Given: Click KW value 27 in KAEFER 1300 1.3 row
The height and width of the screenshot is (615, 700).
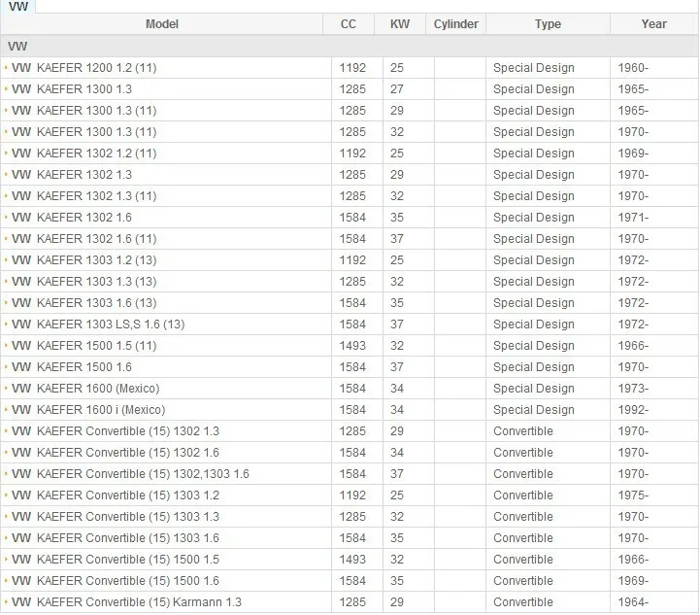Looking at the screenshot, I should point(396,89).
